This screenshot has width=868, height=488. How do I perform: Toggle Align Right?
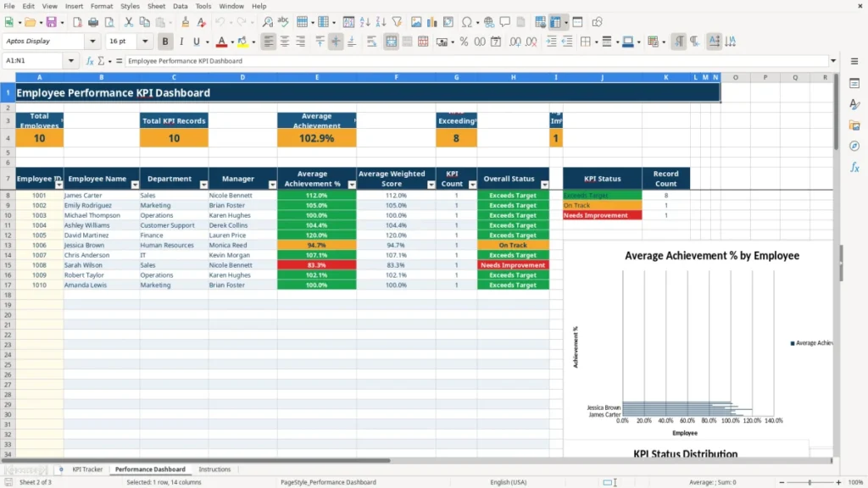tap(301, 42)
